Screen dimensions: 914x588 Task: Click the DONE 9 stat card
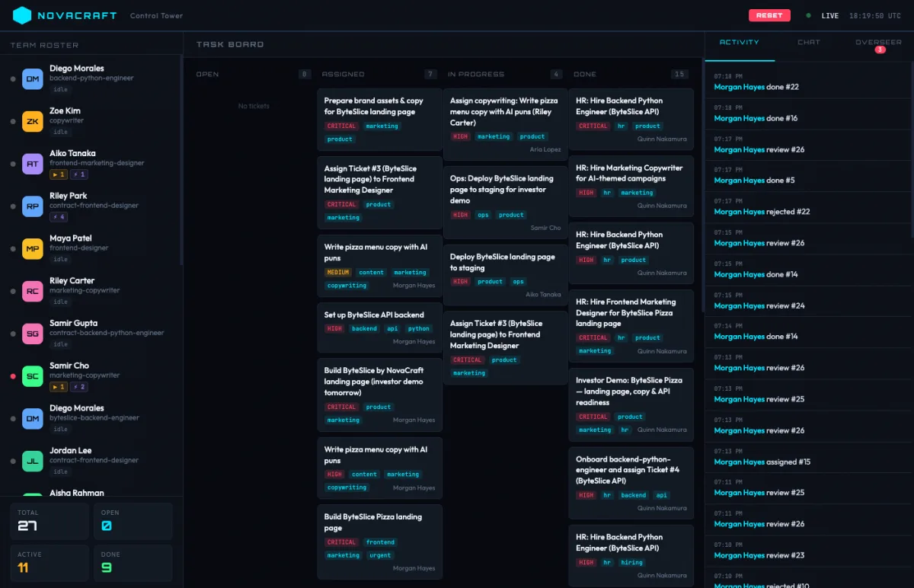tap(133, 563)
